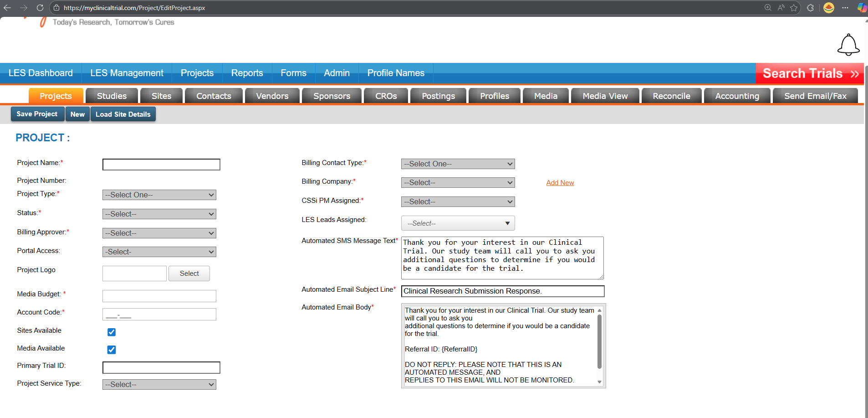Click the Account Code input field
868x418 pixels.
[159, 315]
